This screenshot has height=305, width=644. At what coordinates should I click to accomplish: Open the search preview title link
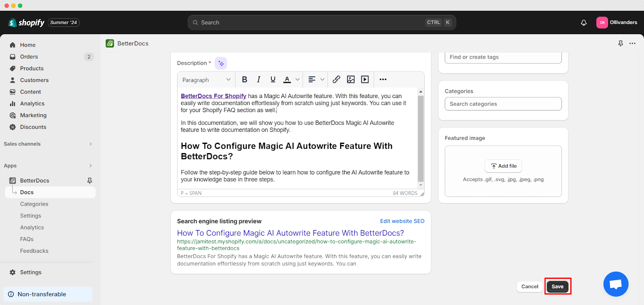click(290, 233)
